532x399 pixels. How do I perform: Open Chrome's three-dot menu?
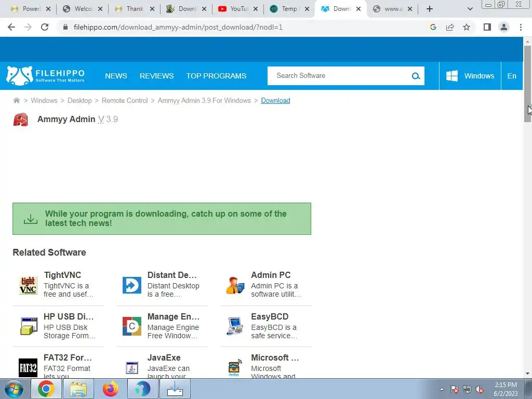coord(521,27)
